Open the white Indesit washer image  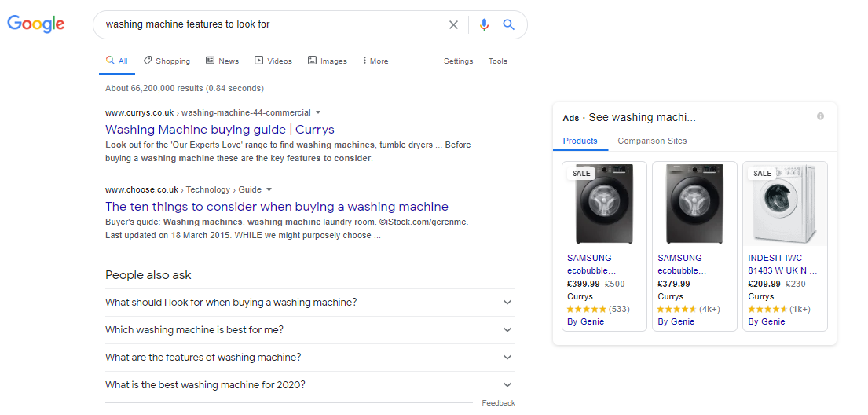point(785,204)
